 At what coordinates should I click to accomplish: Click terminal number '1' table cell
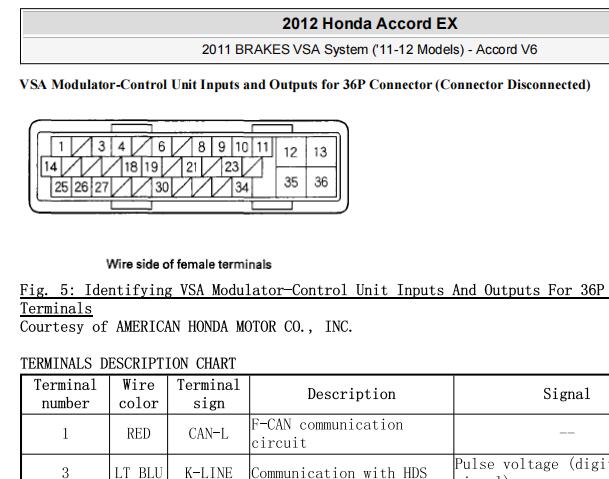(x=65, y=434)
